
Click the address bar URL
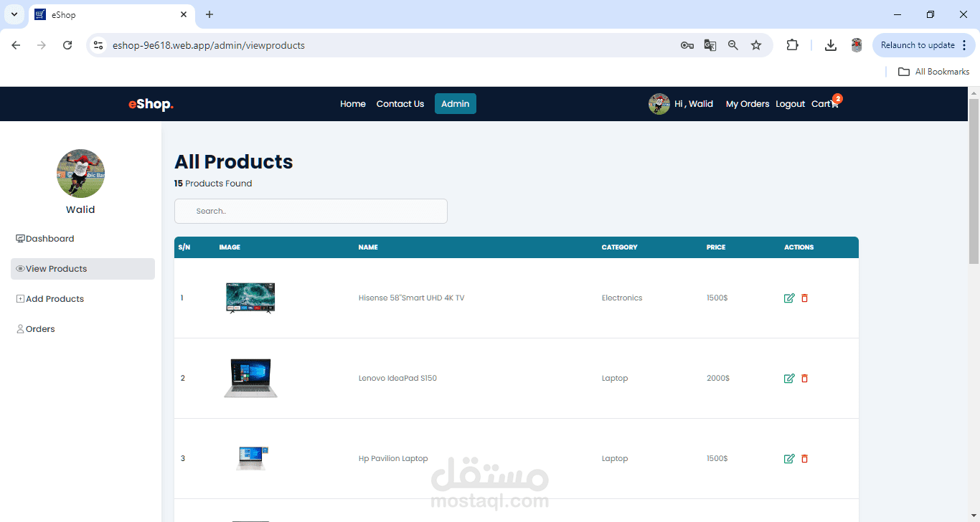209,45
